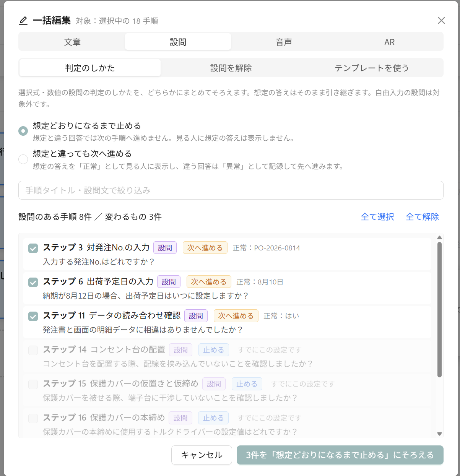The image size is (460, 476).
Task: Select the 設問 tab
Action: [178, 42]
